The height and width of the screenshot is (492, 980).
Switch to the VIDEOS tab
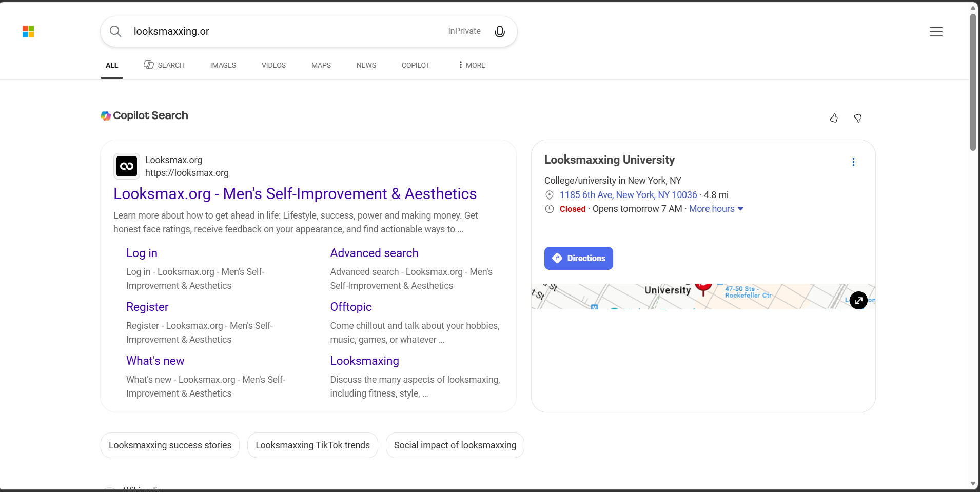(274, 65)
